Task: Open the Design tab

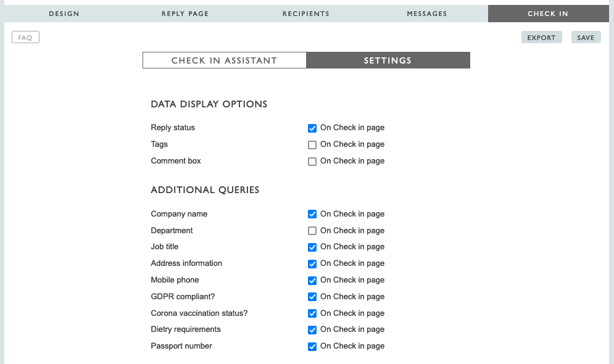Action: pos(64,14)
